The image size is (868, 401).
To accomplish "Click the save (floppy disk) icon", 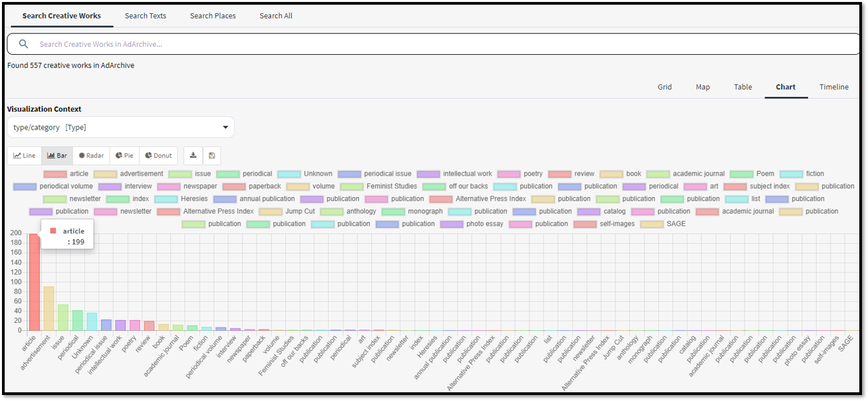I will [x=212, y=156].
